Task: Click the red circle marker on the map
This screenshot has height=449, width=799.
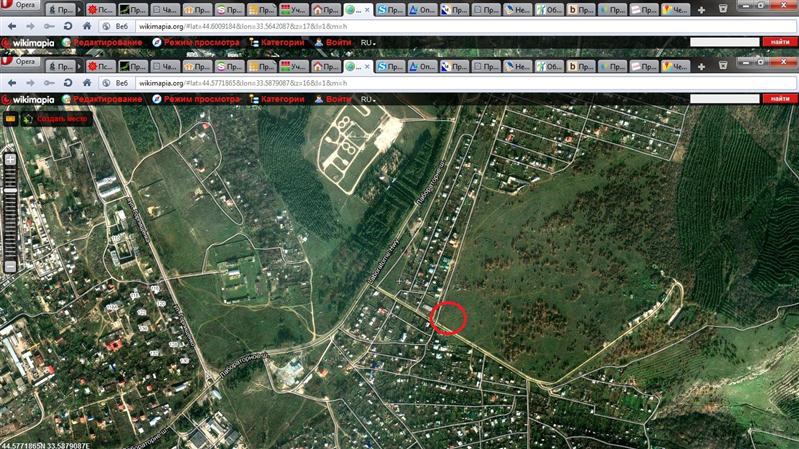Action: tap(449, 316)
